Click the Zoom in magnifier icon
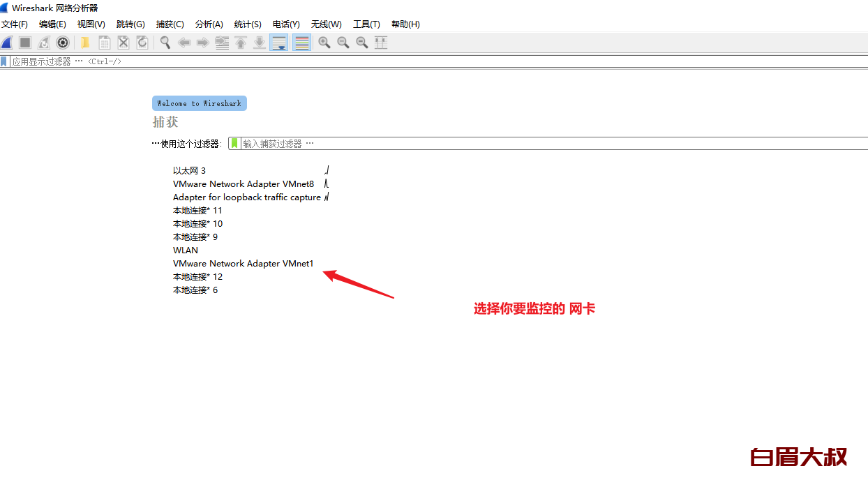This screenshot has width=868, height=487. click(324, 43)
